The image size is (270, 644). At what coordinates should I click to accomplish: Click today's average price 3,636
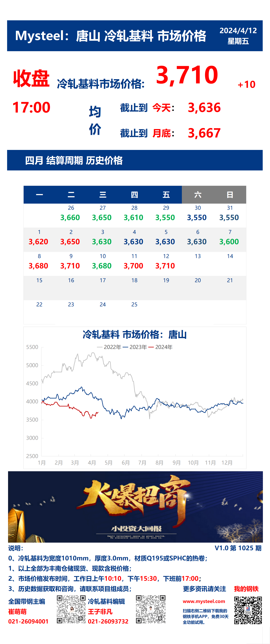click(x=204, y=108)
